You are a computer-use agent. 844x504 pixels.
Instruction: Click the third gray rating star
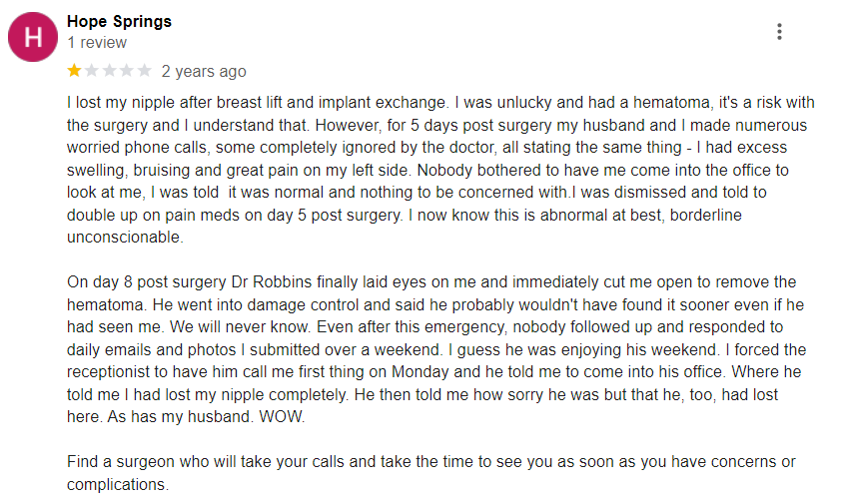(110, 71)
